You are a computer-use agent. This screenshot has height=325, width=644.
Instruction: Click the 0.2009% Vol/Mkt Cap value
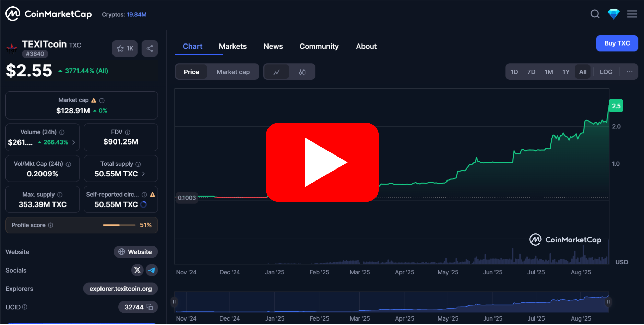(x=43, y=174)
